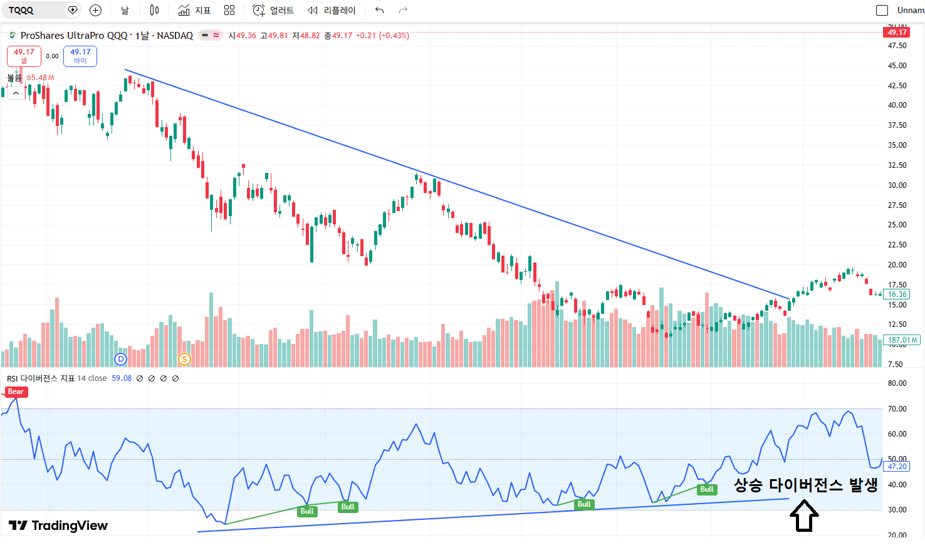The height and width of the screenshot is (560, 925).
Task: Redo the last undone action
Action: click(403, 10)
